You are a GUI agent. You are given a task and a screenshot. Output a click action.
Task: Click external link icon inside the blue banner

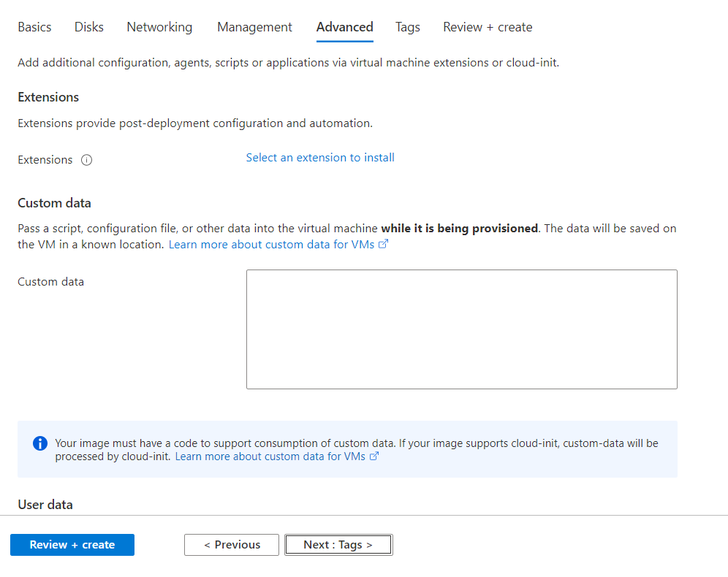pos(374,456)
